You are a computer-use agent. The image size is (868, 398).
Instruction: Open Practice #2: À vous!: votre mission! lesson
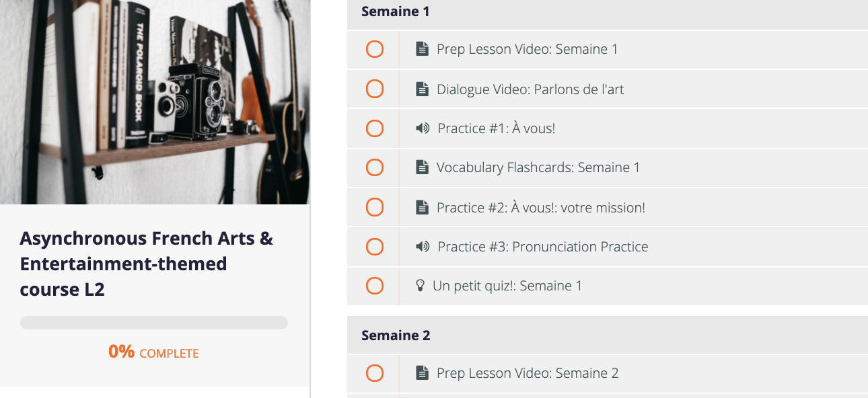point(541,207)
